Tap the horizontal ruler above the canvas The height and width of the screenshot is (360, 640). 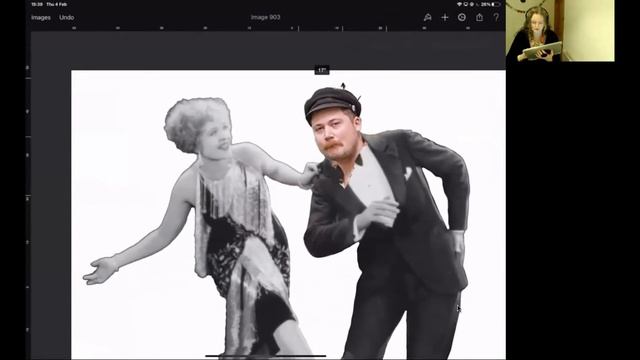point(268,28)
